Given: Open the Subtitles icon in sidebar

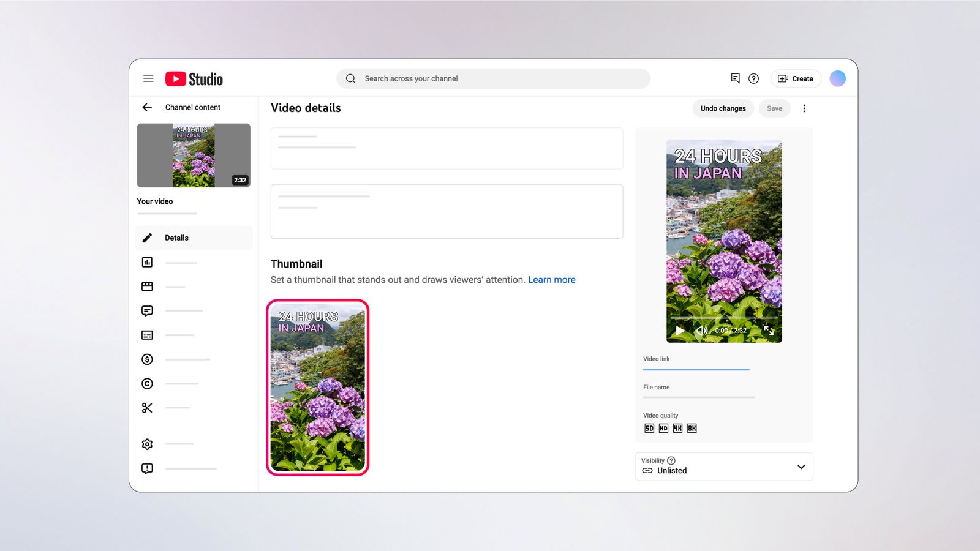Looking at the screenshot, I should click(147, 335).
